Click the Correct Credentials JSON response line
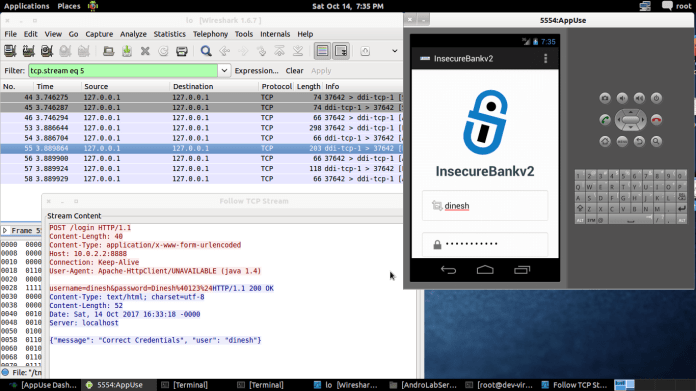 click(155, 340)
